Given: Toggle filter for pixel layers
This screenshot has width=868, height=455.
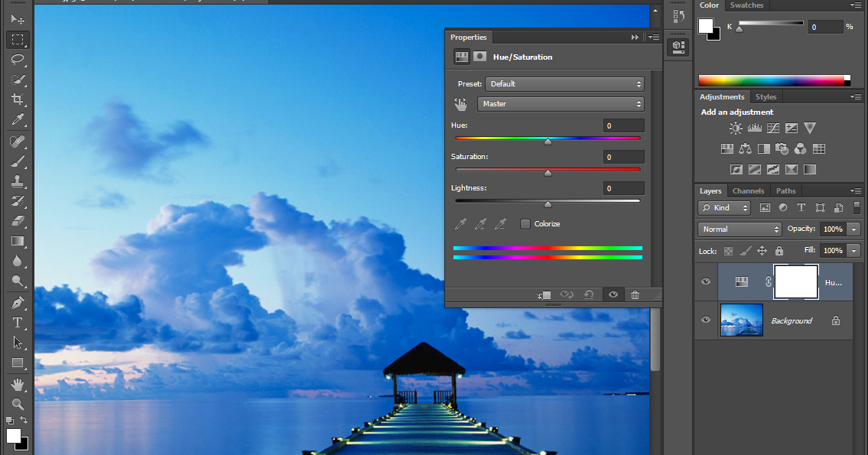Looking at the screenshot, I should [x=765, y=207].
